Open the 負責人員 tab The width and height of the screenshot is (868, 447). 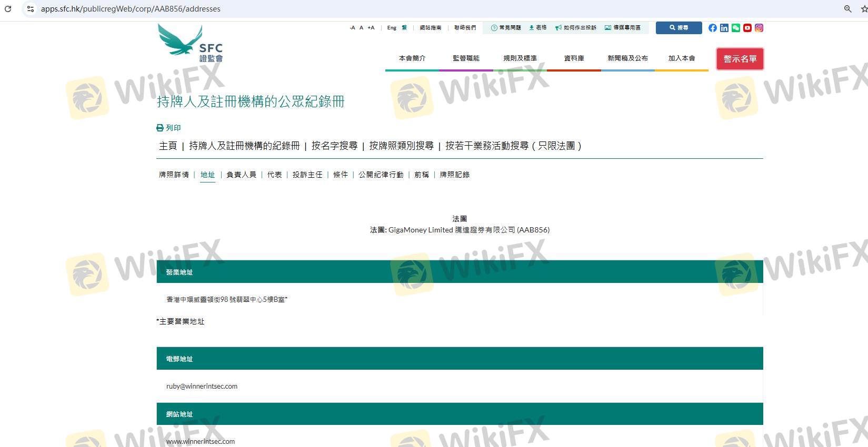point(241,175)
